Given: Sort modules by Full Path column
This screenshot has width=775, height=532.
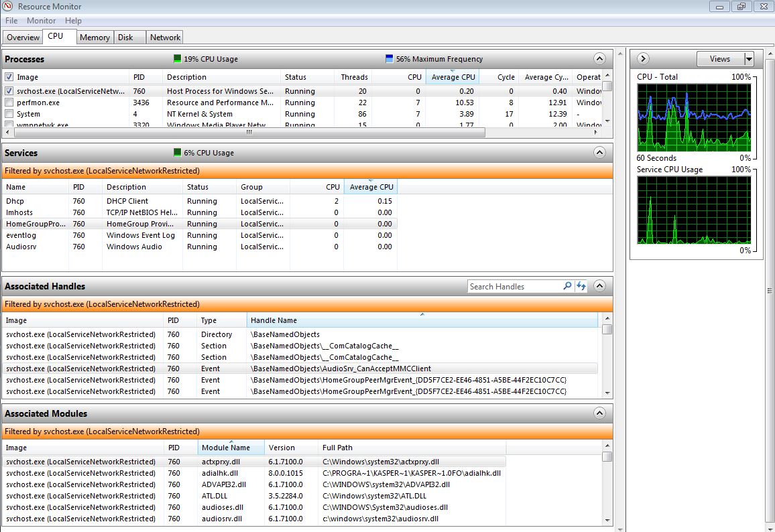Looking at the screenshot, I should 412,448.
